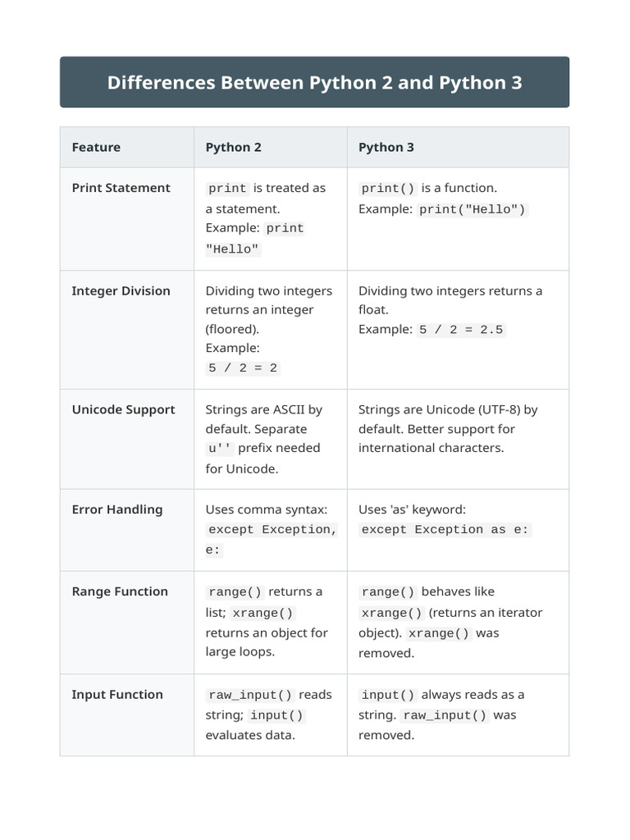Select the Python 2 column header
Image resolution: width=630 pixels, height=840 pixels.
point(234,148)
